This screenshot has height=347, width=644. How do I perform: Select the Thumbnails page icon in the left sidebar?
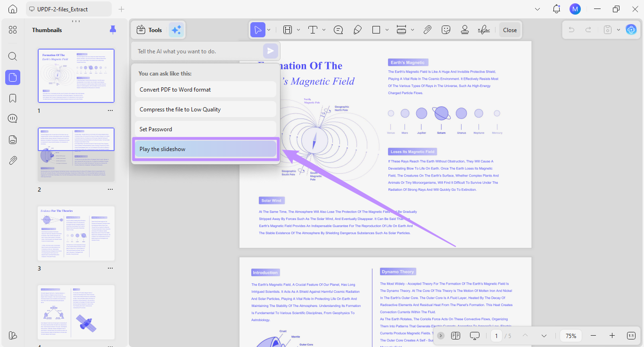coord(13,77)
